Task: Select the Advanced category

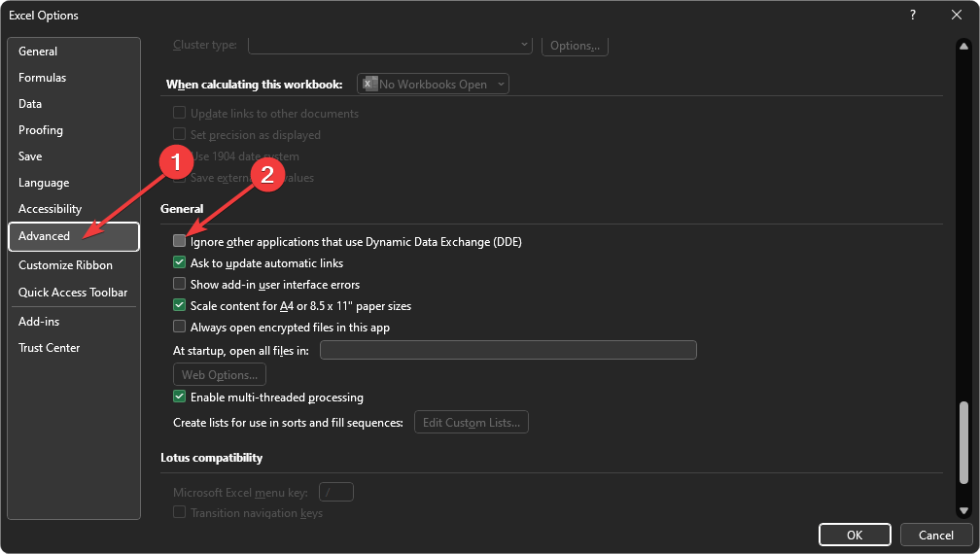Action: click(x=74, y=236)
